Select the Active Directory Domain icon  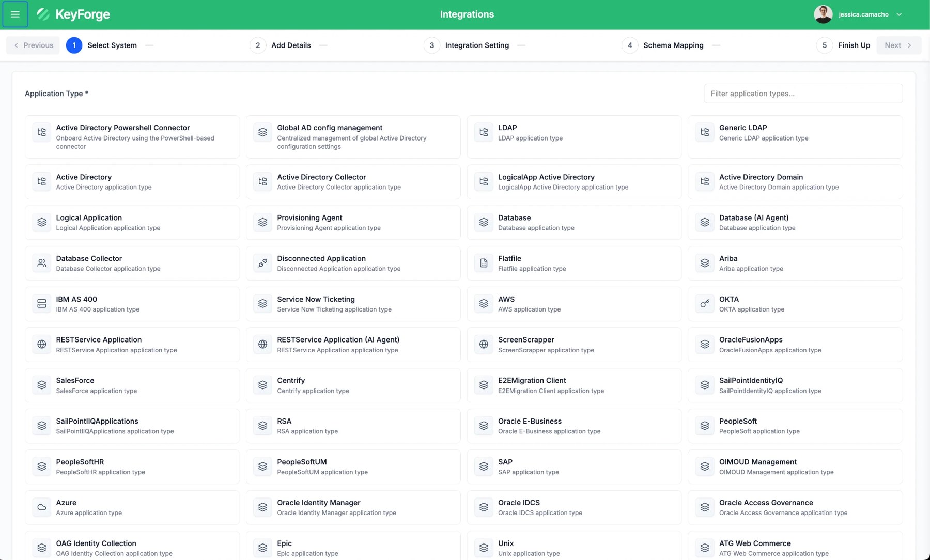(x=705, y=182)
